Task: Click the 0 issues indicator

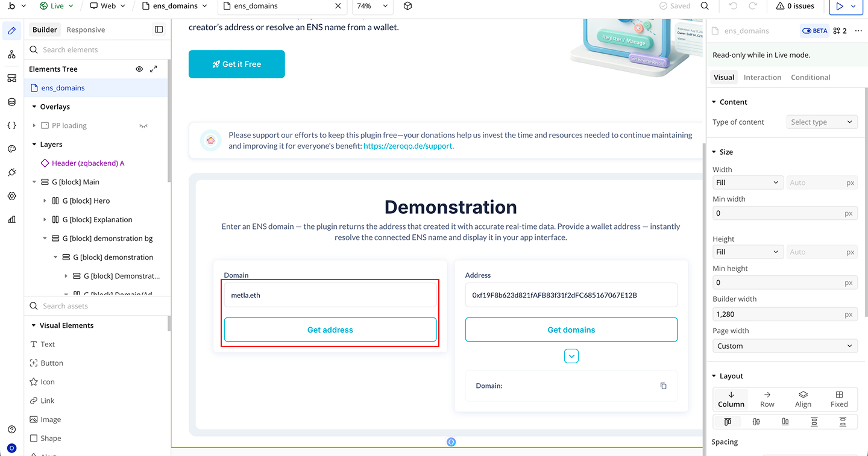Action: (x=795, y=6)
